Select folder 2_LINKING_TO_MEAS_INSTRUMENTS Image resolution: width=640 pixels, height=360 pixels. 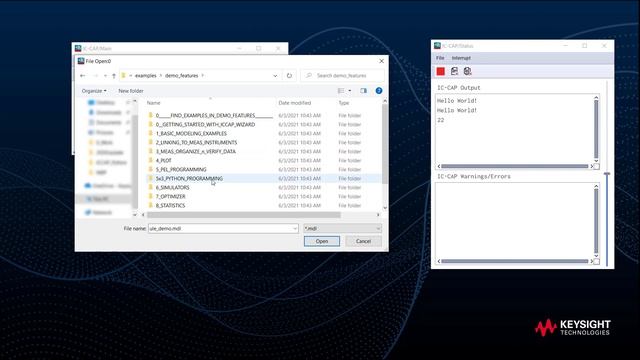pyautogui.click(x=196, y=142)
